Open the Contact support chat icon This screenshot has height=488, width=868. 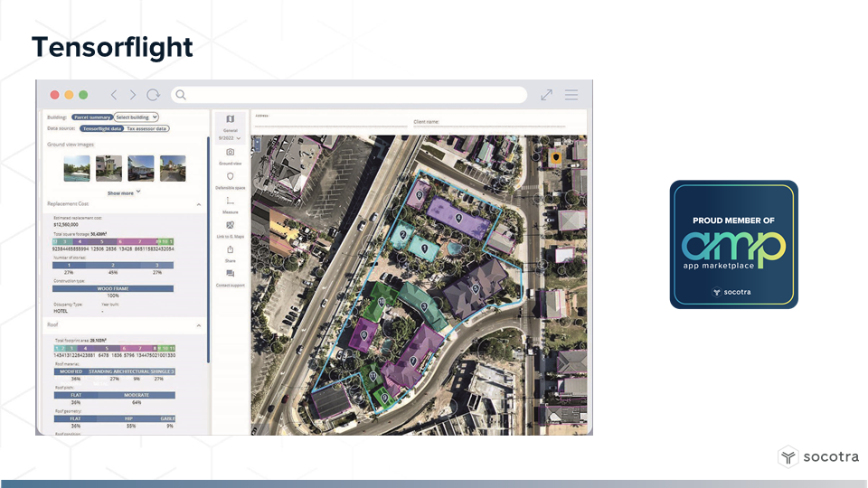(231, 274)
